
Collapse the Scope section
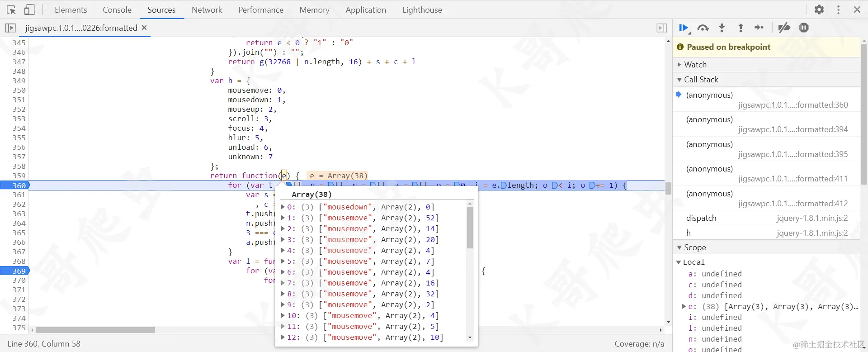(x=767, y=247)
